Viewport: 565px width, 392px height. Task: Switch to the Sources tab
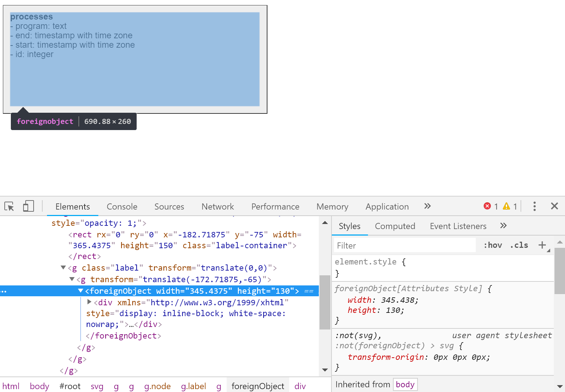[169, 207]
